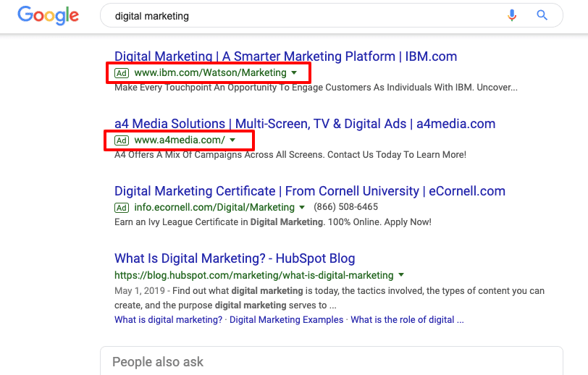Expand dropdown arrow next to info.ecornell.com URL

pos(302,207)
